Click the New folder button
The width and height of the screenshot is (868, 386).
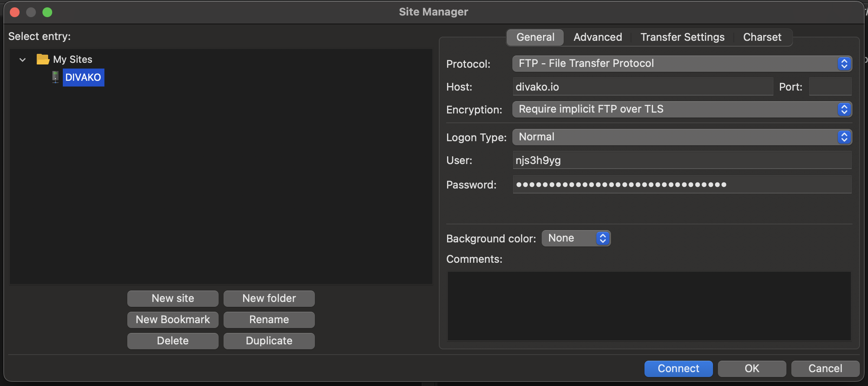pos(269,299)
